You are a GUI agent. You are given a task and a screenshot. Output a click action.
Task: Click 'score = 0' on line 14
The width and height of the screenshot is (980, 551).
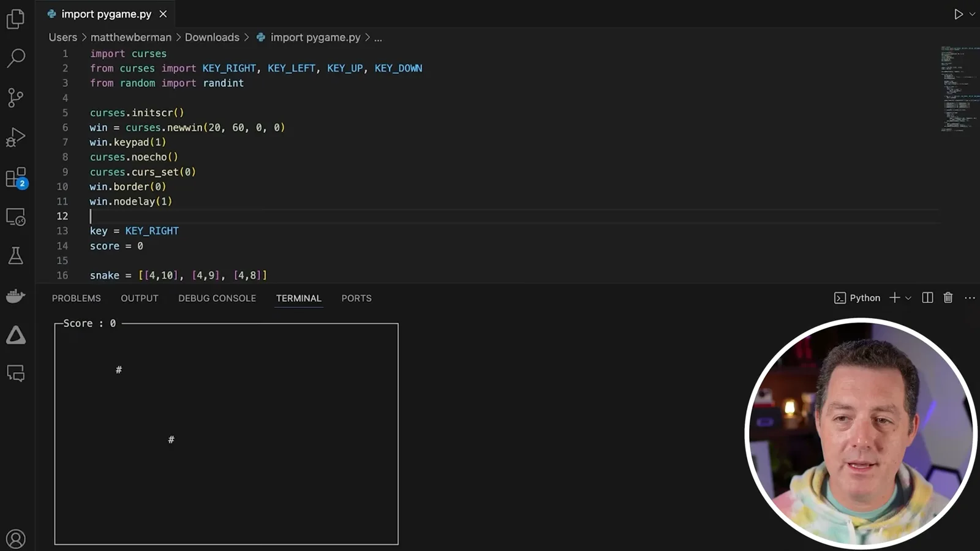click(x=116, y=246)
